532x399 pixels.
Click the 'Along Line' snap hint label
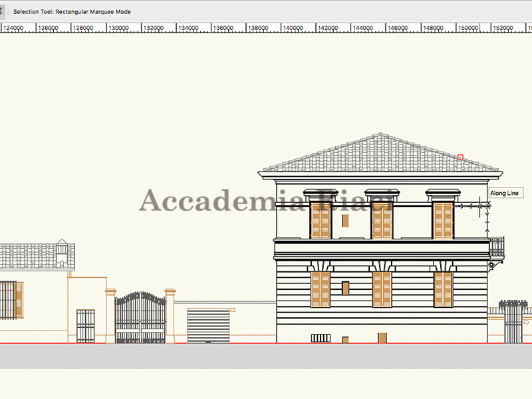tap(505, 193)
